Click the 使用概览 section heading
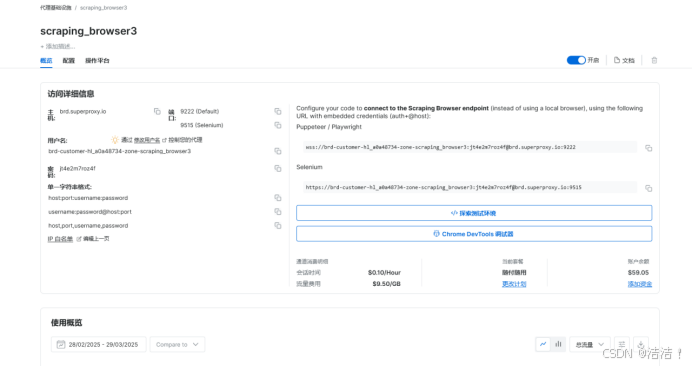693x367 pixels. (x=66, y=323)
